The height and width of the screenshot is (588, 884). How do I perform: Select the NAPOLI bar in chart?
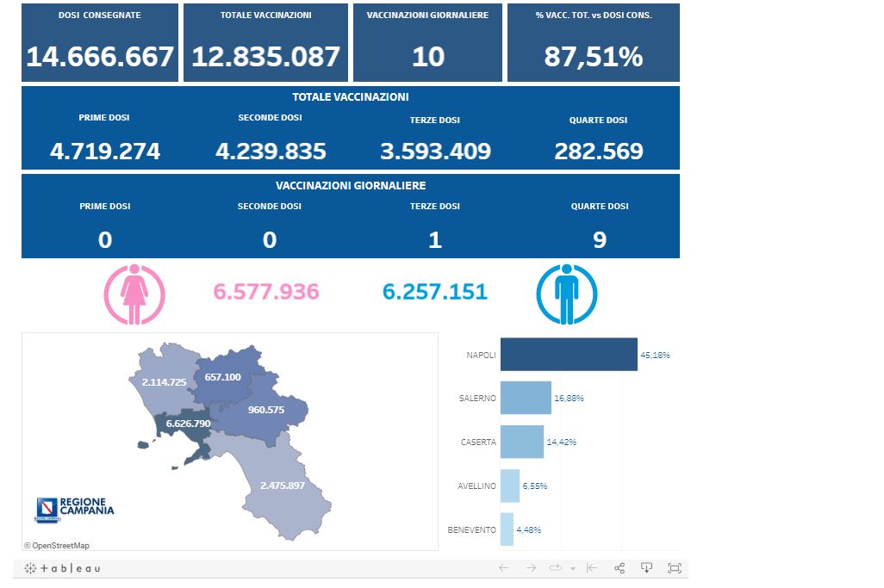pos(569,355)
